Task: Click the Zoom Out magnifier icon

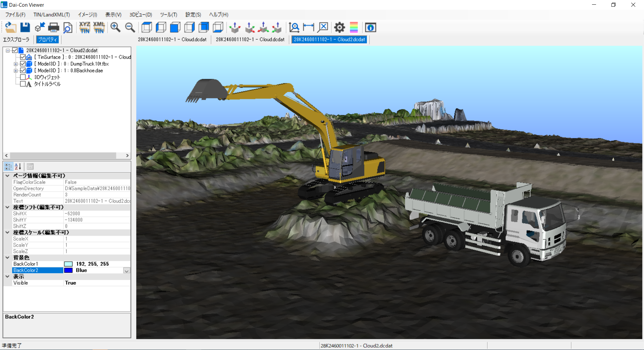Action: coord(130,28)
